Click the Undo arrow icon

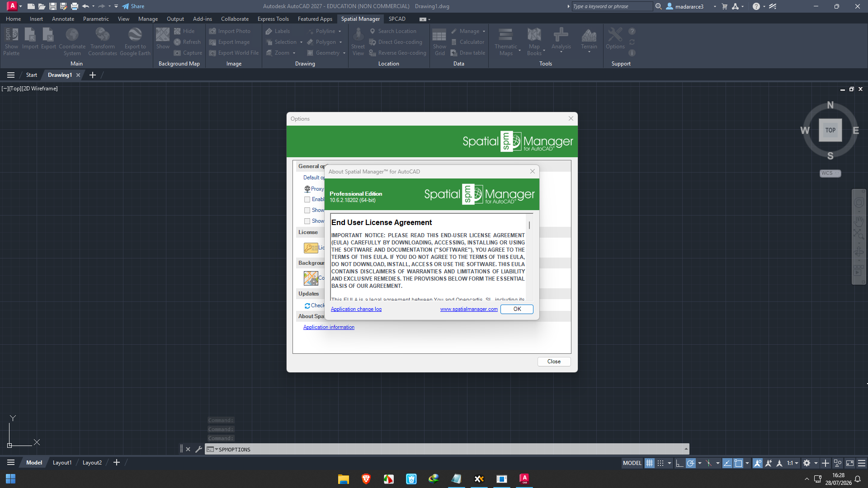pos(85,6)
